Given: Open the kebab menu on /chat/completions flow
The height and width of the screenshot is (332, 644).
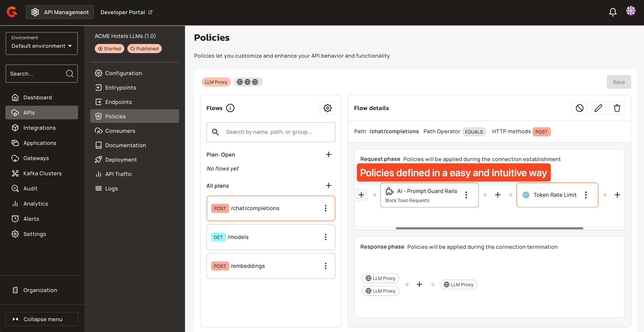Looking at the screenshot, I should (326, 208).
